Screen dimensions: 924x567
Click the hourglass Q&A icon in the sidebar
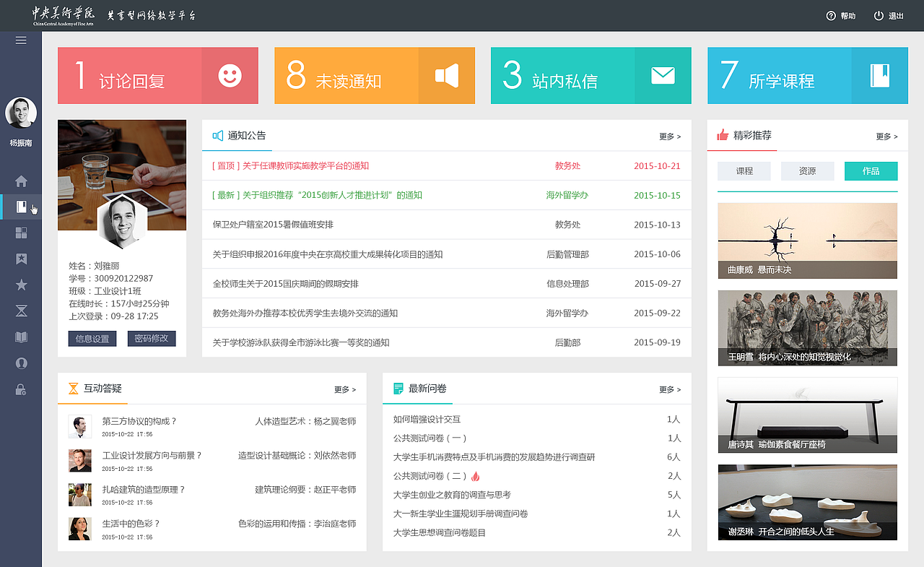21,311
